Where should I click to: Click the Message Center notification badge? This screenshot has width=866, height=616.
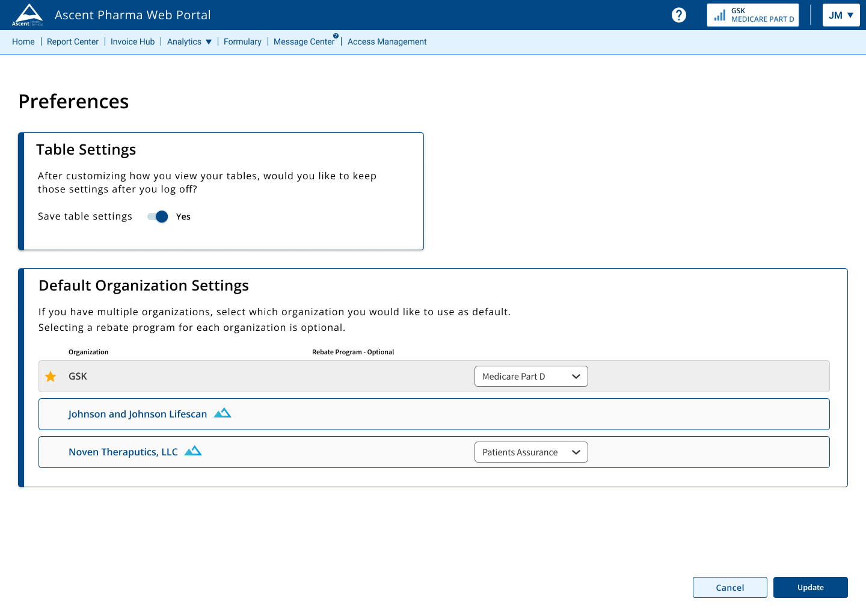pyautogui.click(x=336, y=36)
